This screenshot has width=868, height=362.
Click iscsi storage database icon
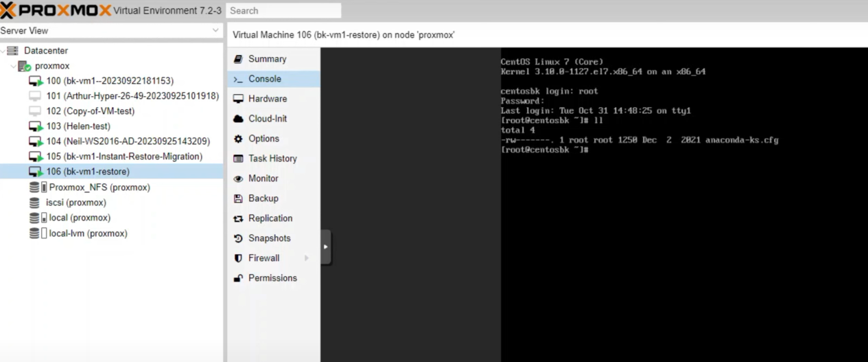click(34, 203)
